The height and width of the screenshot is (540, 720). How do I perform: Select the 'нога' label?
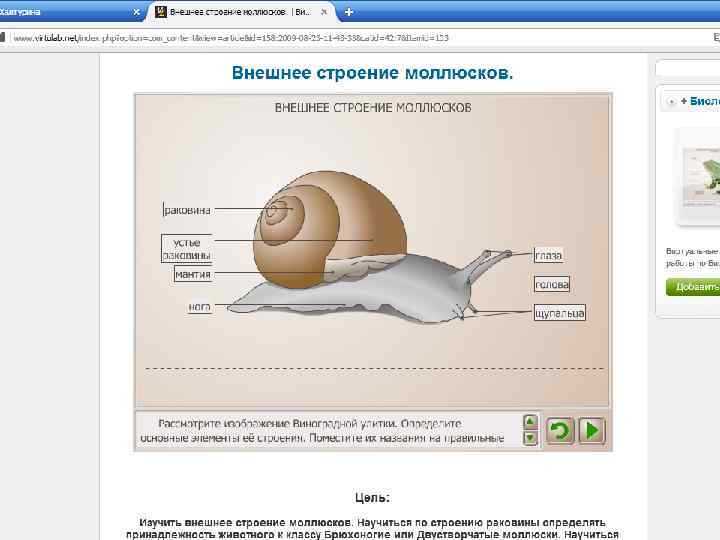coord(199,307)
